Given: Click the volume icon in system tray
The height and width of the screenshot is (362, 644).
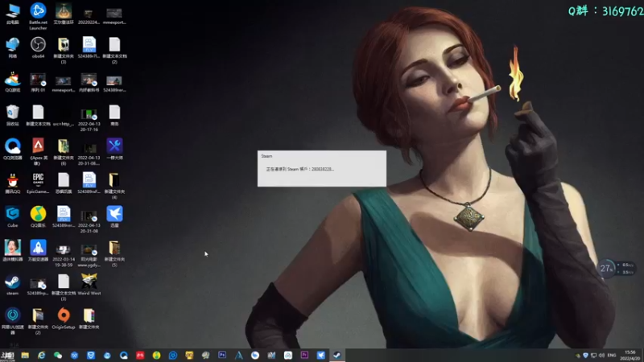Looking at the screenshot, I should [x=601, y=355].
